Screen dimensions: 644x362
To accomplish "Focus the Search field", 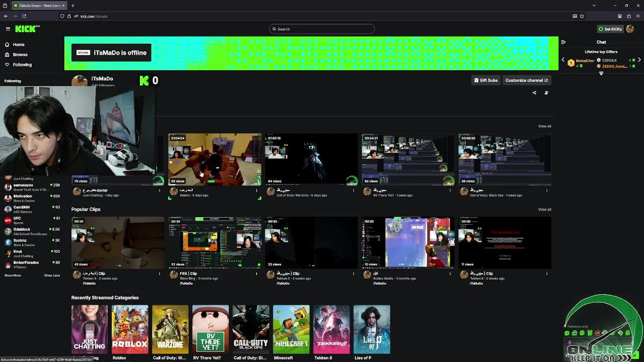I will coord(322,29).
